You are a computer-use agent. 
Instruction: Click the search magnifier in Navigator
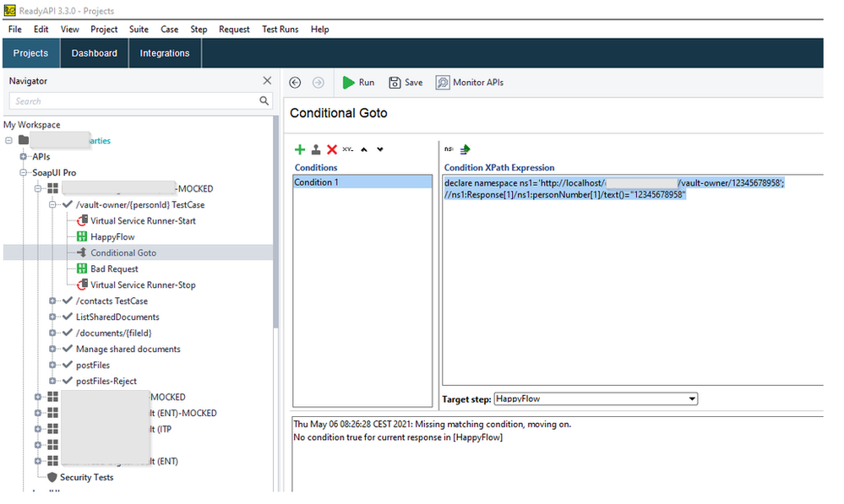pos(264,101)
